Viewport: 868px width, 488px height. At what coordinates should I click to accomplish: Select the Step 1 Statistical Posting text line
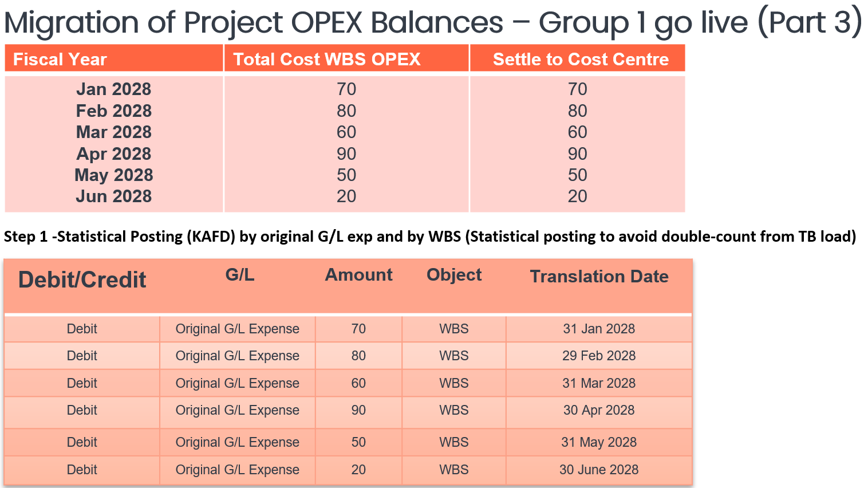429,237
